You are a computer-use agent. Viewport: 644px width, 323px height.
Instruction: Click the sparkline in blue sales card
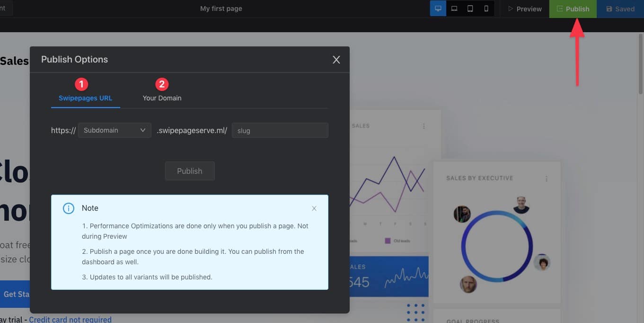[x=406, y=278]
